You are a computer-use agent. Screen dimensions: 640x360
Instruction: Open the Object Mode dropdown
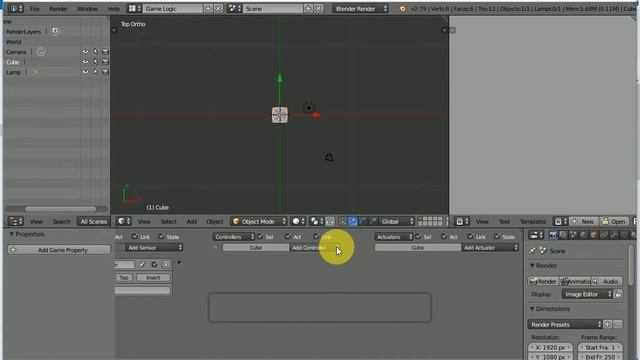tap(259, 221)
